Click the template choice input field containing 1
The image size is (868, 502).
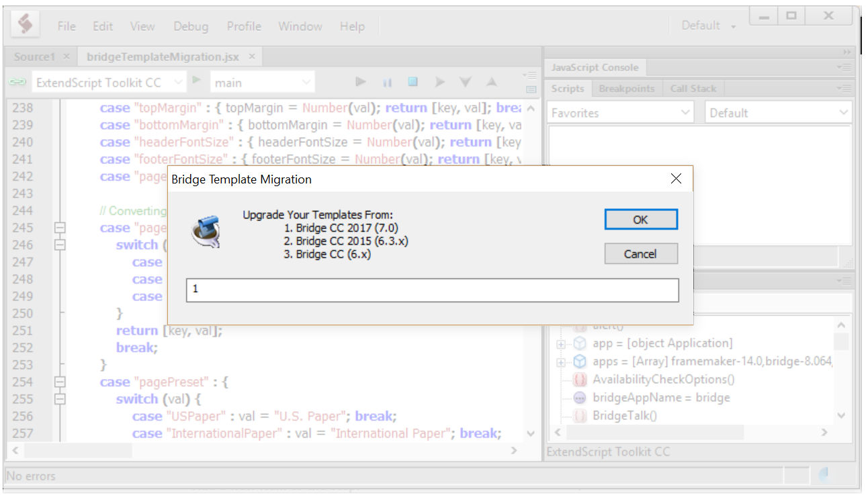(x=432, y=290)
